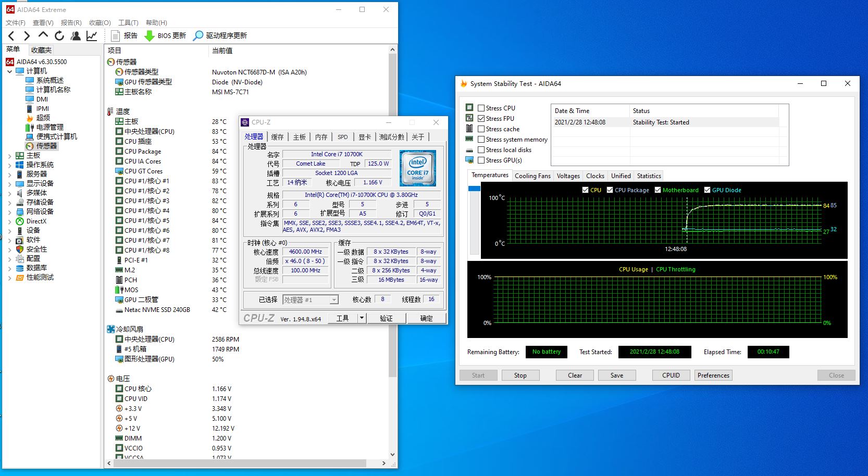This screenshot has height=476, width=868.
Task: Click the Refresh icon in AIDA64 toolbar
Action: point(59,35)
